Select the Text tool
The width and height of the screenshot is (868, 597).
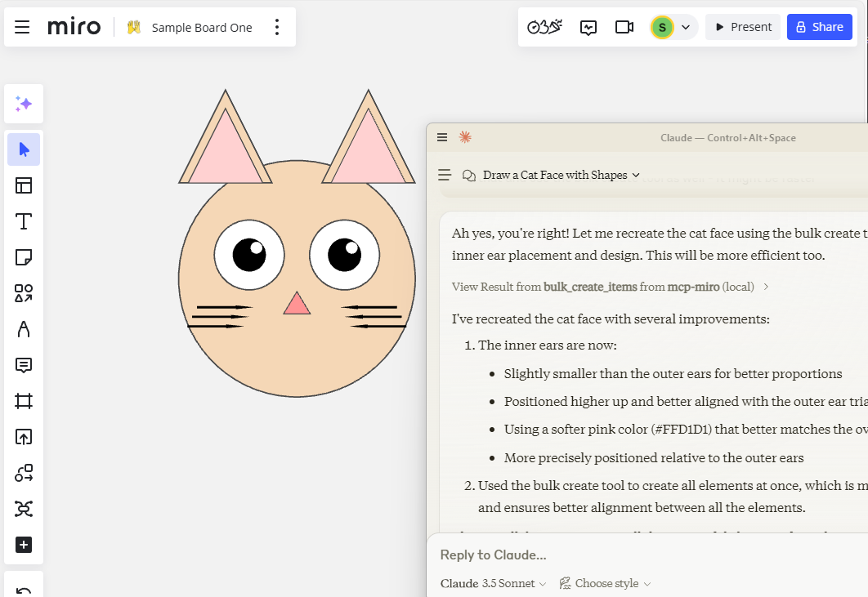(24, 221)
